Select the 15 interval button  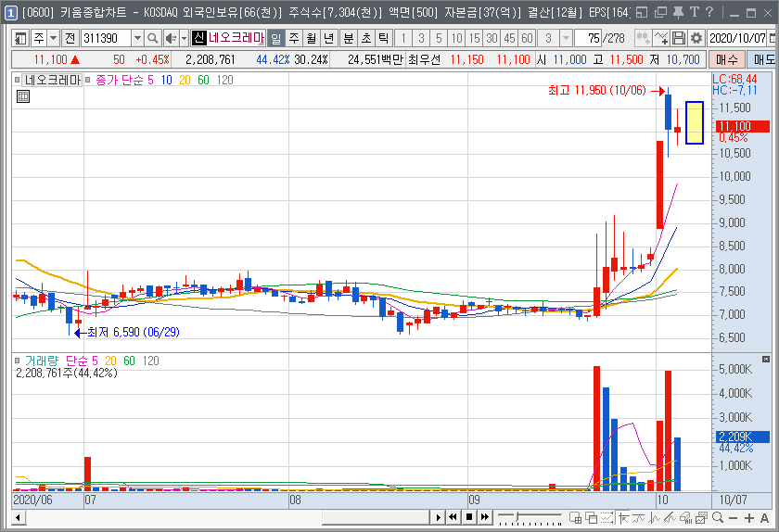(x=475, y=38)
